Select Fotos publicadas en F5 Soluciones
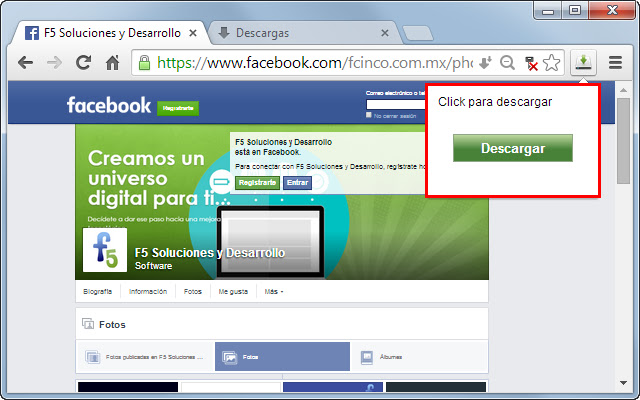 point(145,357)
